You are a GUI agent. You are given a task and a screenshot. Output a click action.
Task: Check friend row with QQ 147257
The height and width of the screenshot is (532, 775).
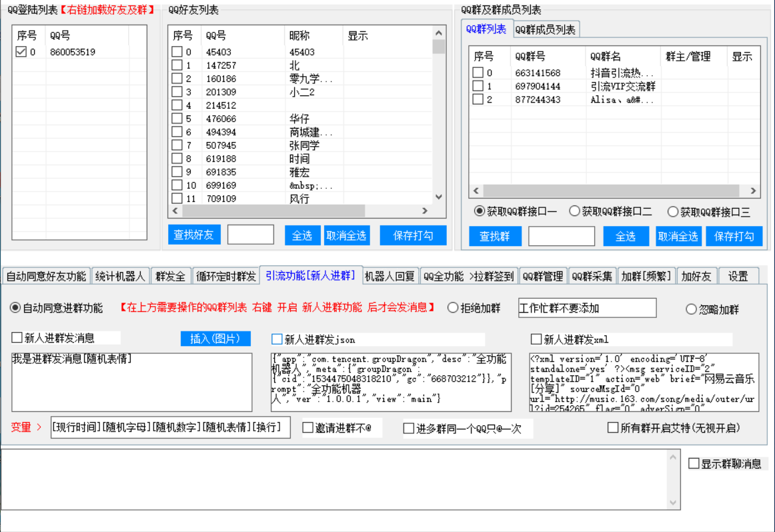tap(177, 65)
